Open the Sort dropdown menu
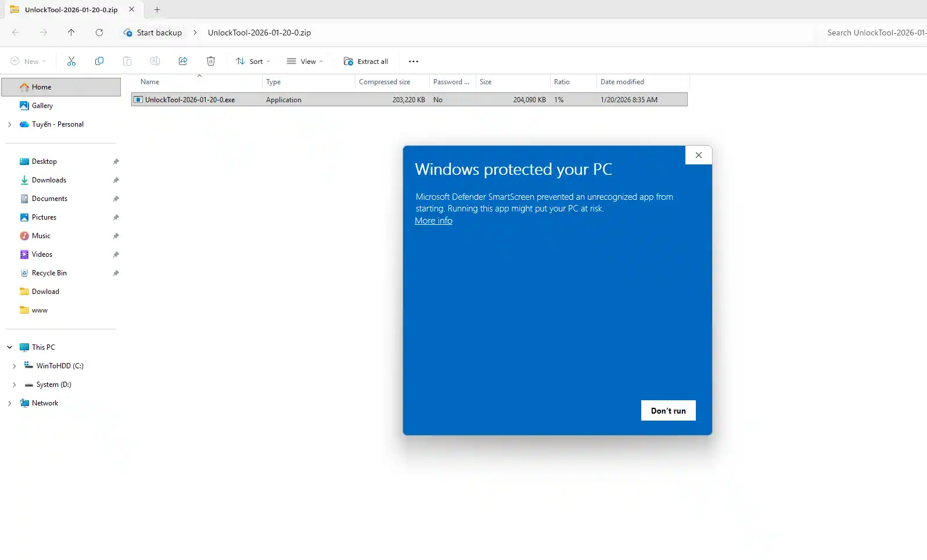 [253, 62]
